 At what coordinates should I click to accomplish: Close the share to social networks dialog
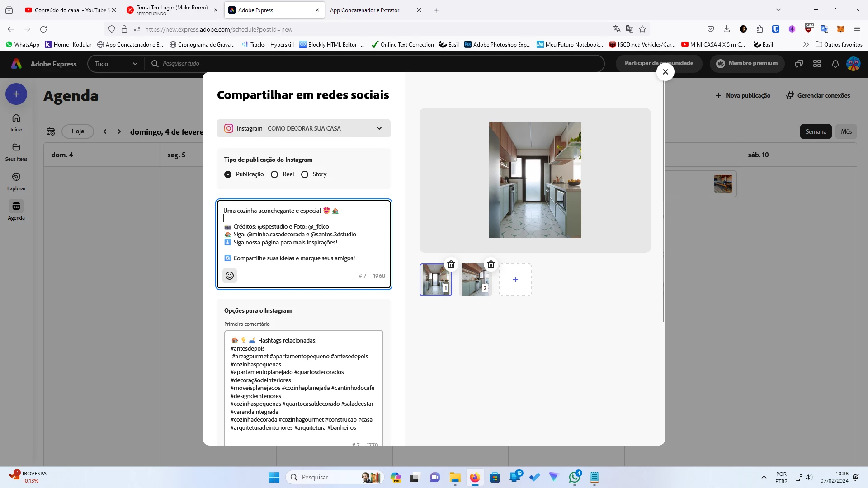[665, 72]
